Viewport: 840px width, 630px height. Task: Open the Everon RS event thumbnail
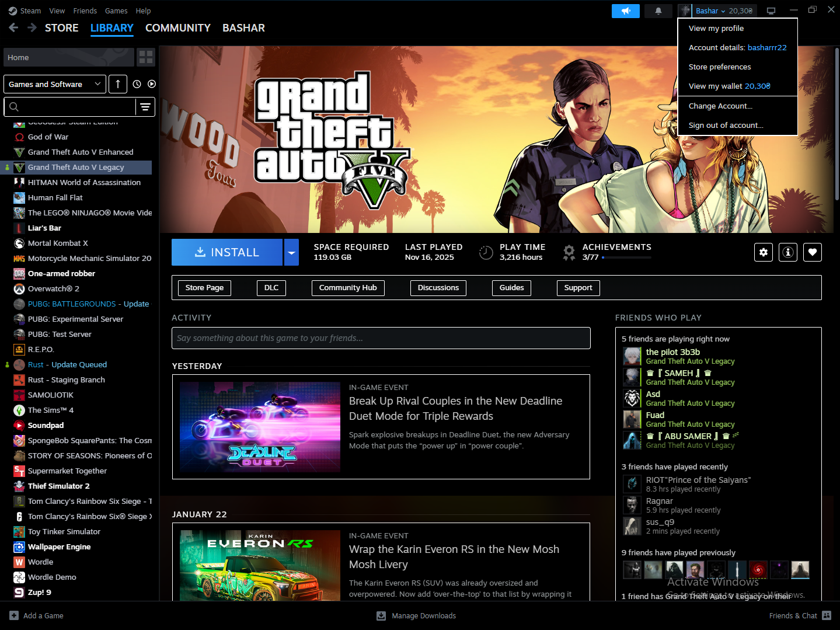pos(260,565)
